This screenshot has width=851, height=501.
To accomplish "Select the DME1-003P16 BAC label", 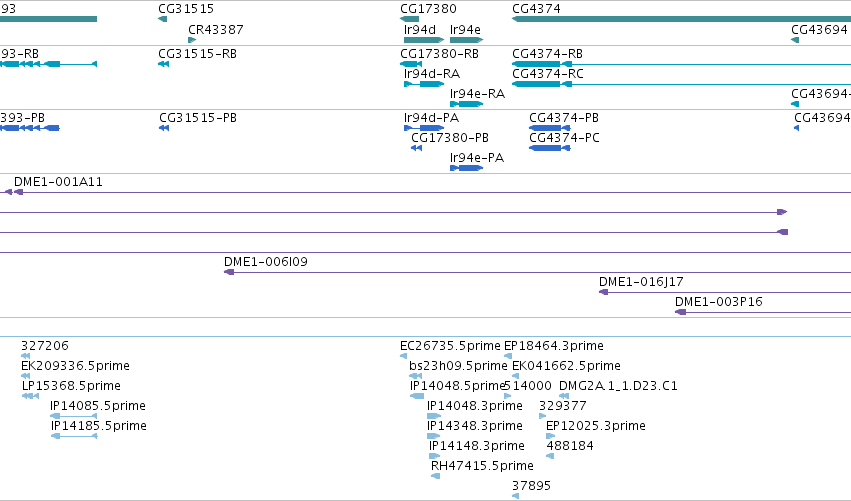I will click(719, 302).
